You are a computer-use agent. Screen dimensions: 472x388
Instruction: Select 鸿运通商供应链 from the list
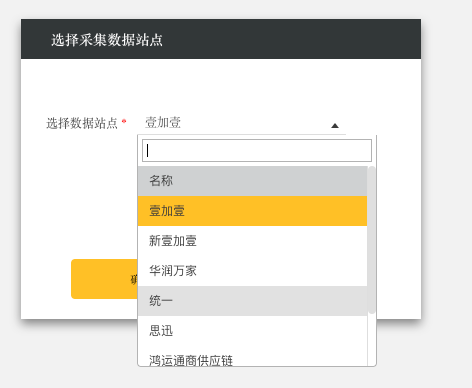tap(252, 356)
